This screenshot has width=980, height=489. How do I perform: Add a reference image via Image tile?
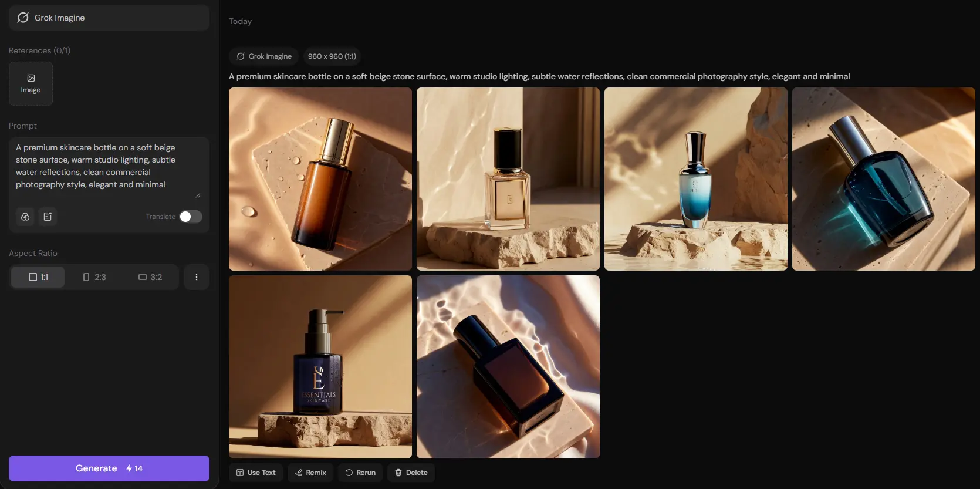31,83
